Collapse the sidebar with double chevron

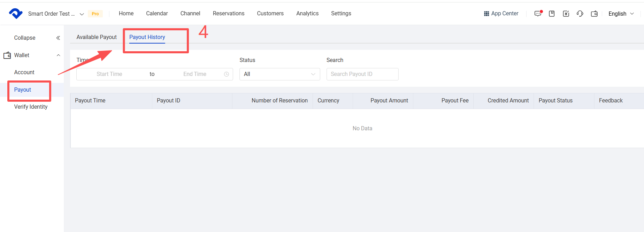tap(58, 38)
